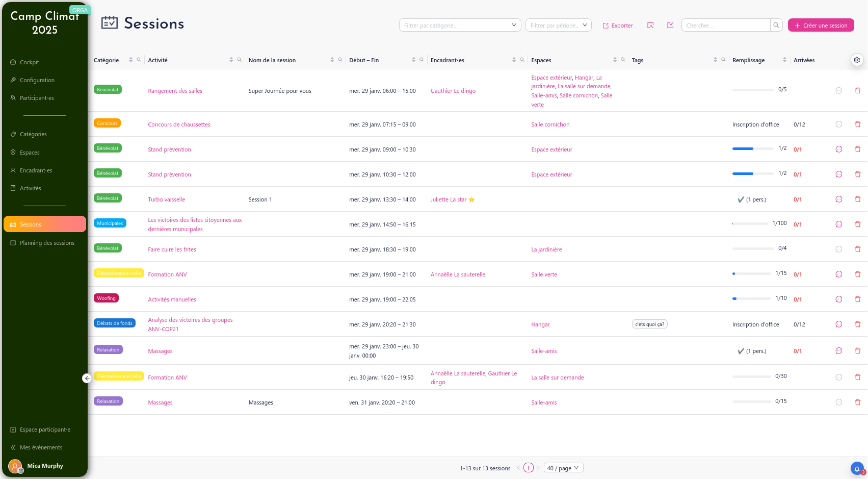Open table column settings gear

(x=857, y=60)
